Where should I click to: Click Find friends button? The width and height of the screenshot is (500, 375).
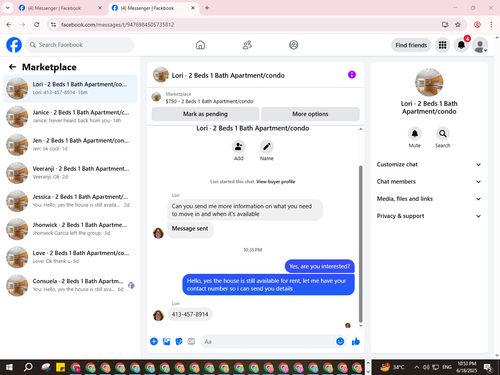coord(411,45)
